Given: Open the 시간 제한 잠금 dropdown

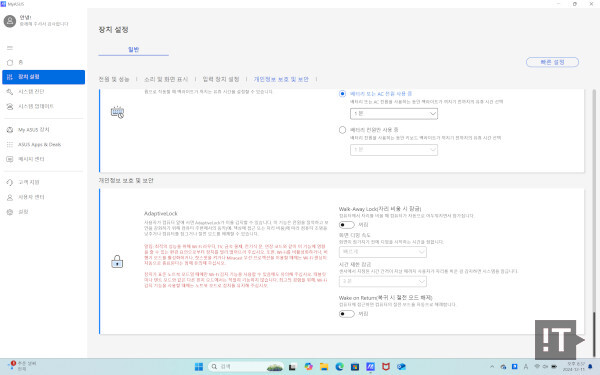Looking at the screenshot, I should 383,281.
